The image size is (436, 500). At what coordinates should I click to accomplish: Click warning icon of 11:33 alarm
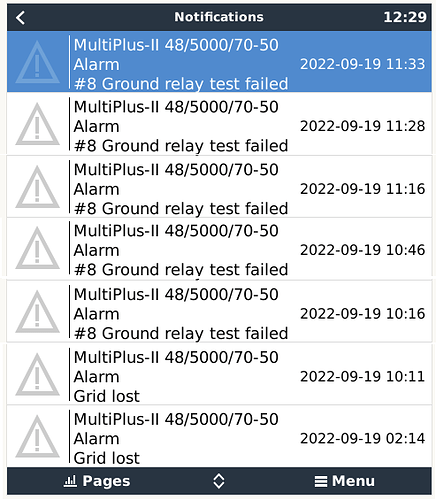(37, 62)
